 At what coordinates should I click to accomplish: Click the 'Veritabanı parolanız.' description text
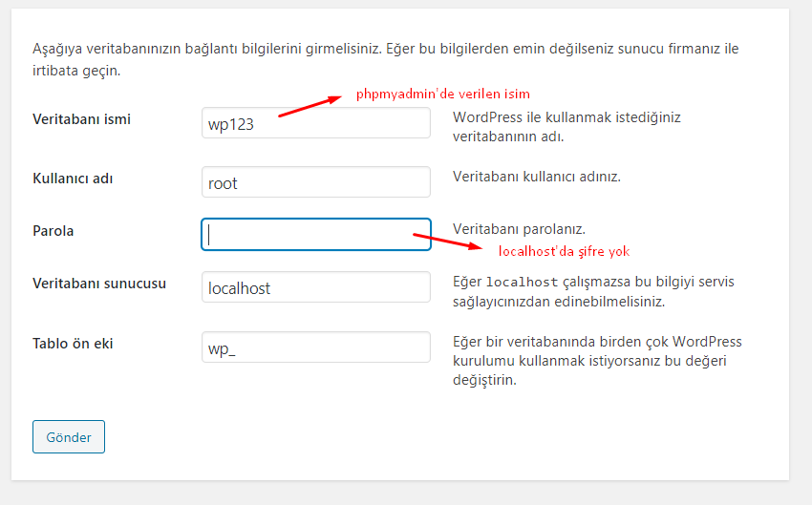[x=519, y=229]
